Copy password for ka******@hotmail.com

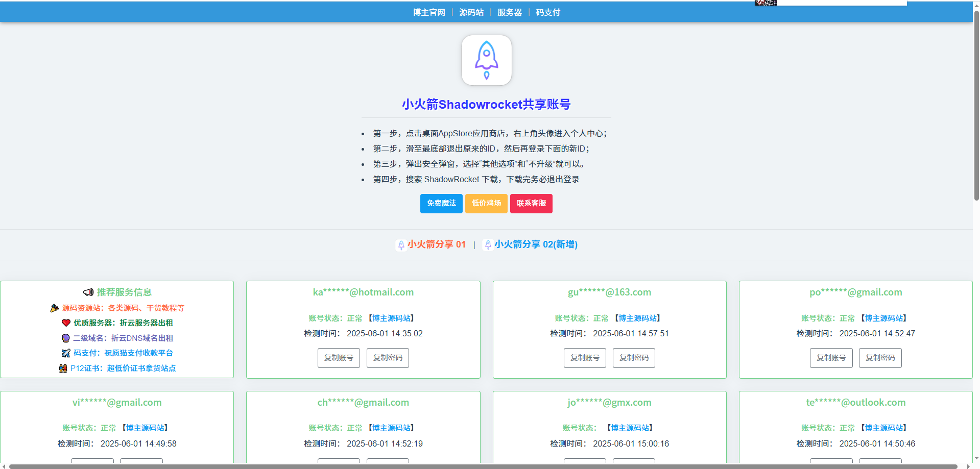tap(388, 358)
